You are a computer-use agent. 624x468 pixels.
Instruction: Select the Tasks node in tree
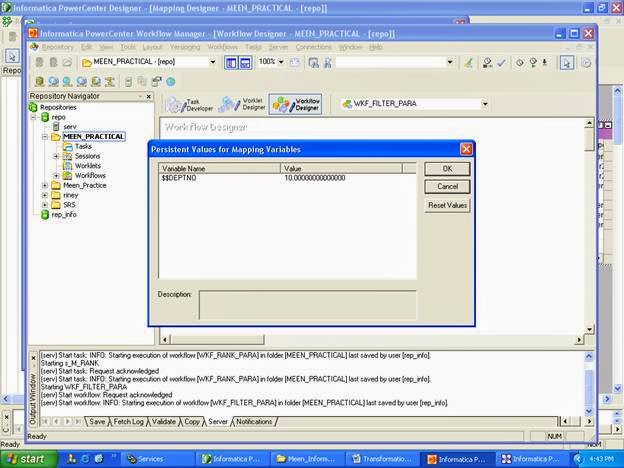point(83,146)
